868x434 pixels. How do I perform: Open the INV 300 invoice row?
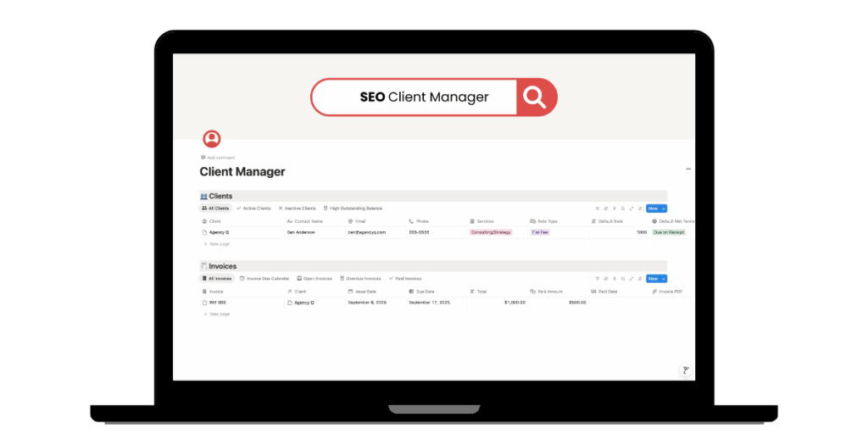pyautogui.click(x=217, y=303)
